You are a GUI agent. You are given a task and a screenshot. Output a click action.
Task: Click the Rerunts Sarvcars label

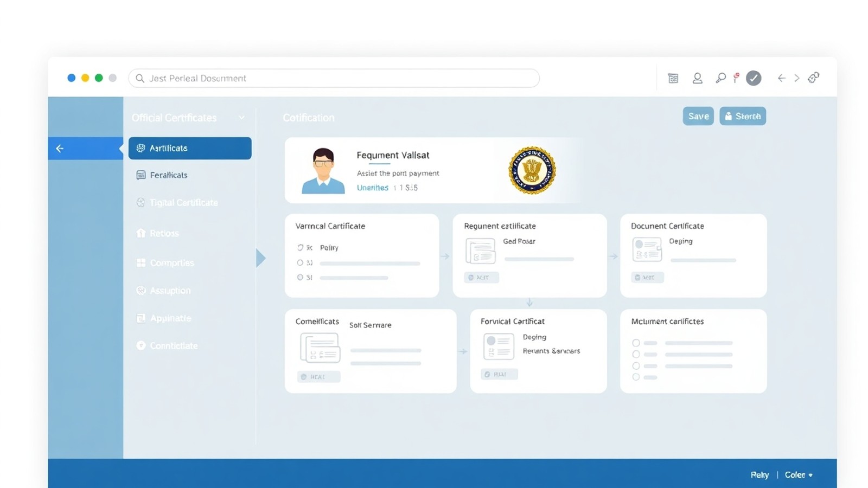coord(551,351)
